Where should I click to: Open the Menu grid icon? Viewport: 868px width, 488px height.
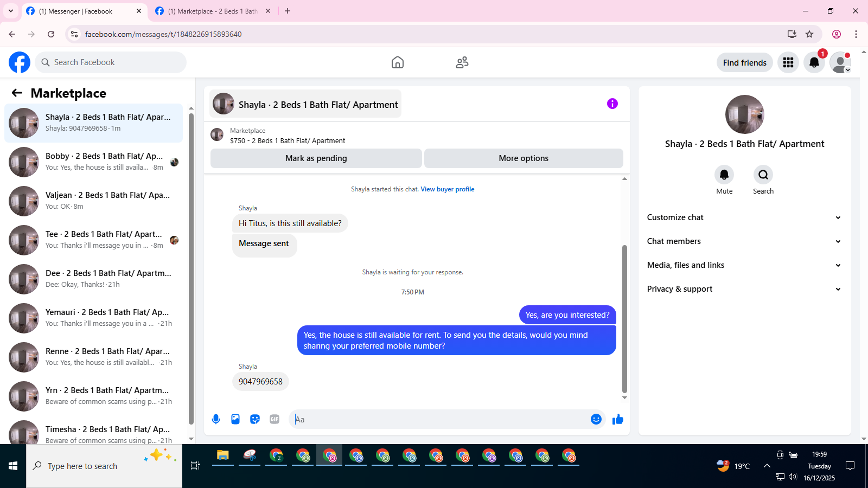788,62
